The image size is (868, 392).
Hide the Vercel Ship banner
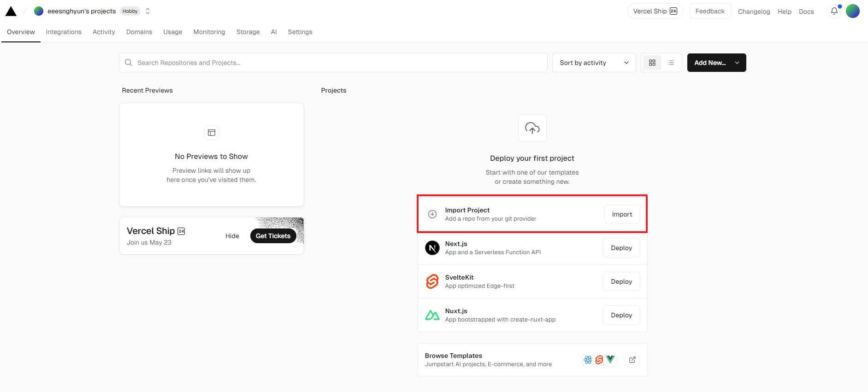(232, 236)
